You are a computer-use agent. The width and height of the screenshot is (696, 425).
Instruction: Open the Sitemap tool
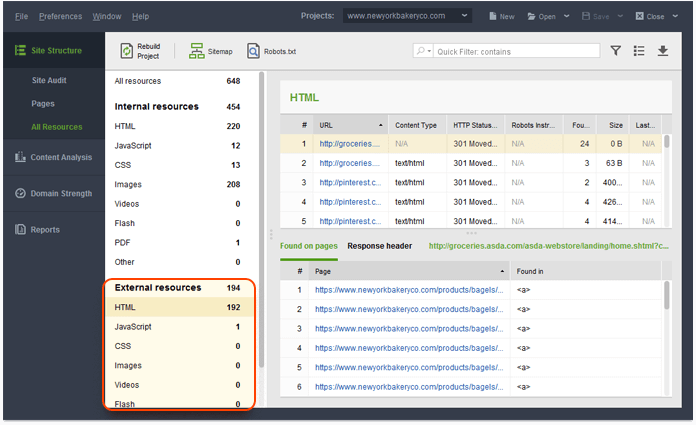click(210, 52)
